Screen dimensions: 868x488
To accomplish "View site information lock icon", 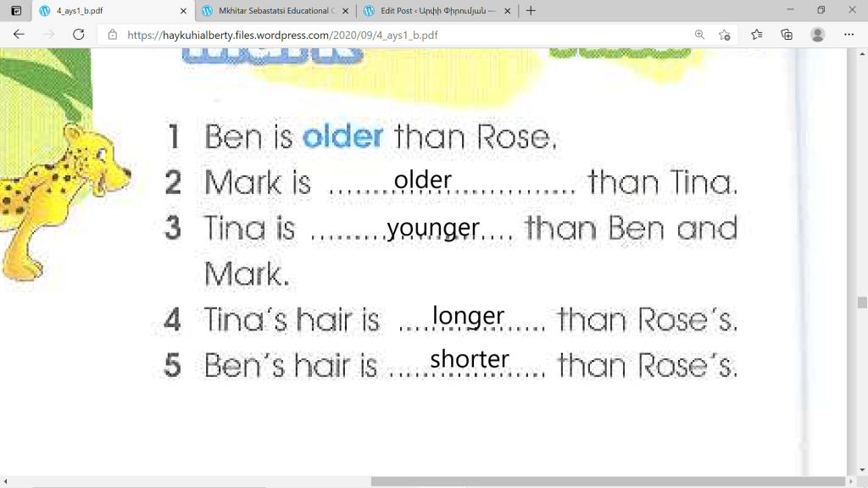I will [112, 36].
